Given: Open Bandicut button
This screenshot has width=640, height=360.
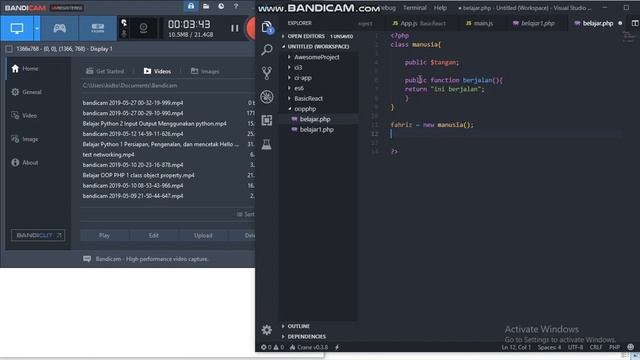Looking at the screenshot, I should click(x=38, y=235).
